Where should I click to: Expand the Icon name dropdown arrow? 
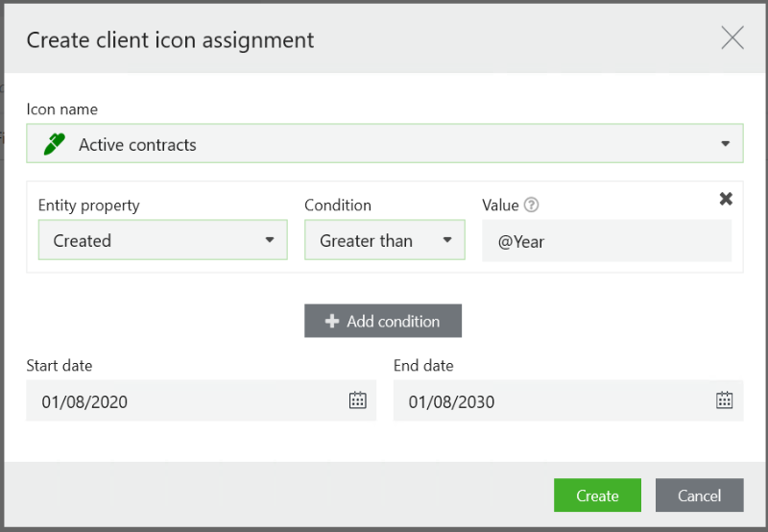[x=726, y=143]
